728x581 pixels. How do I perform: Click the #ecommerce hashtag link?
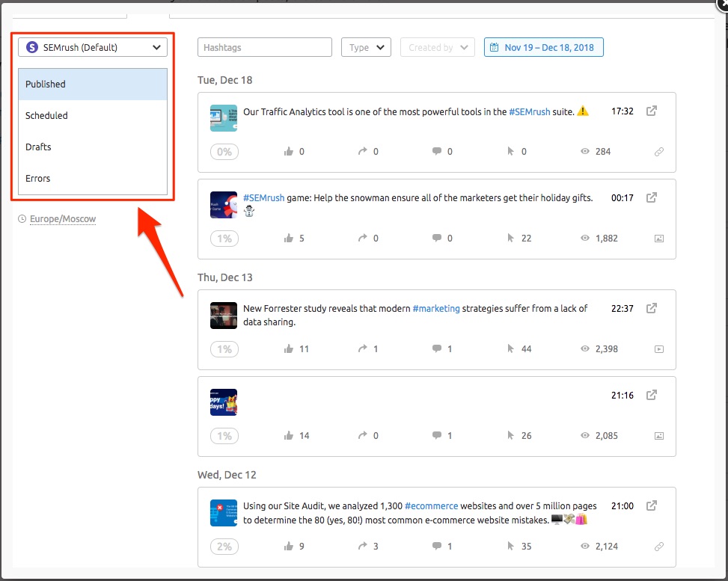pos(431,505)
